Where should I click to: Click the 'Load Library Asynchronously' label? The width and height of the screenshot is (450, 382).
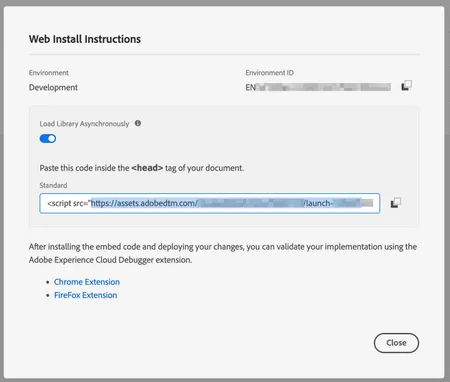pyautogui.click(x=84, y=124)
